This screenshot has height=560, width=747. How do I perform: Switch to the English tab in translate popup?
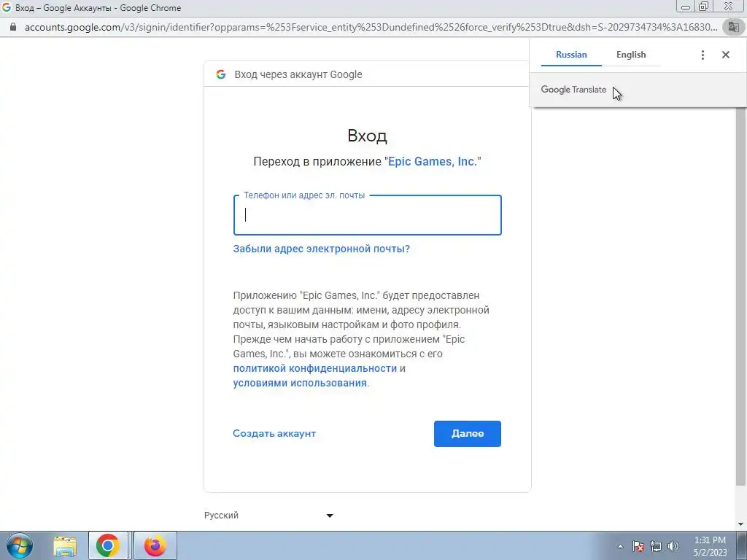pos(631,55)
